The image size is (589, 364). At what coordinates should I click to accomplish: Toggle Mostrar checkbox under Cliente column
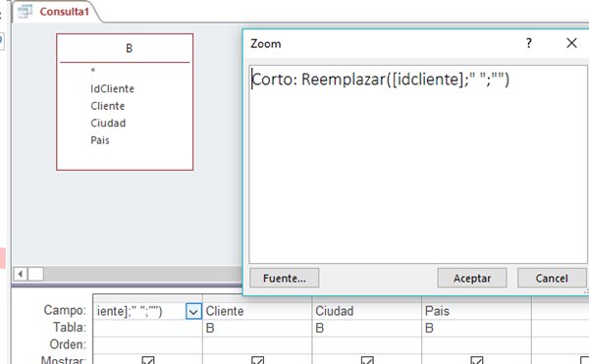[257, 361]
